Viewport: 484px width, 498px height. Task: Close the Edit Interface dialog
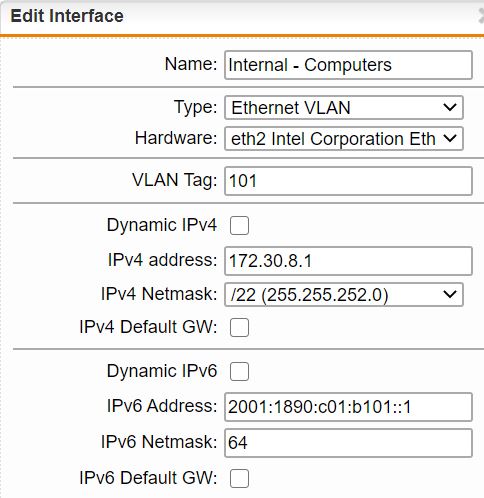480,16
